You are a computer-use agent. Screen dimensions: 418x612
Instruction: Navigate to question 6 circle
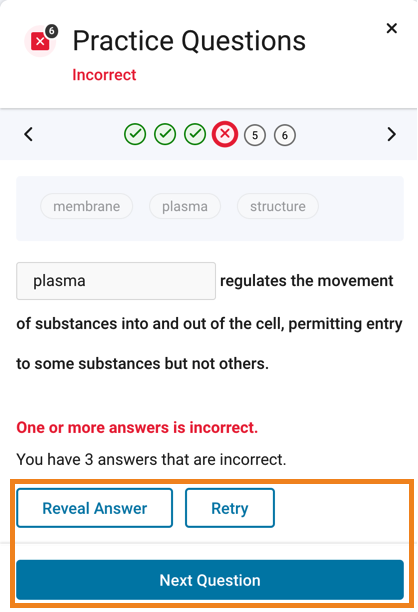(x=285, y=135)
